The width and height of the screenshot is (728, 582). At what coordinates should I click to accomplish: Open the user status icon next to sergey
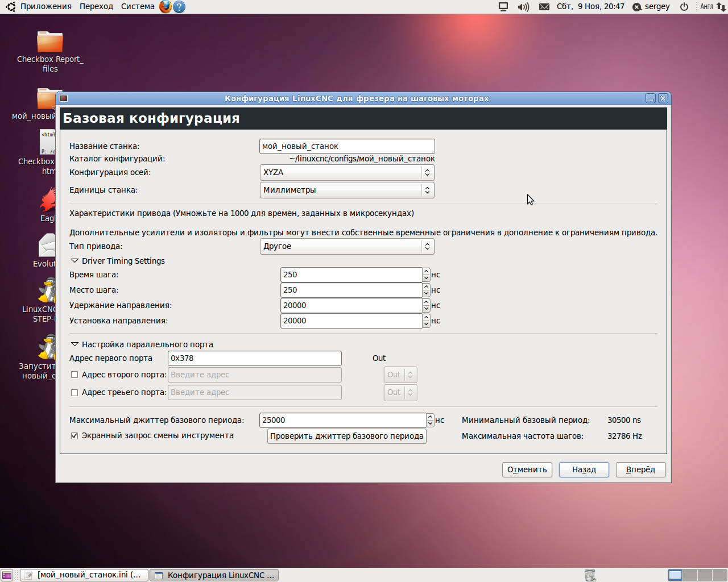click(x=637, y=7)
